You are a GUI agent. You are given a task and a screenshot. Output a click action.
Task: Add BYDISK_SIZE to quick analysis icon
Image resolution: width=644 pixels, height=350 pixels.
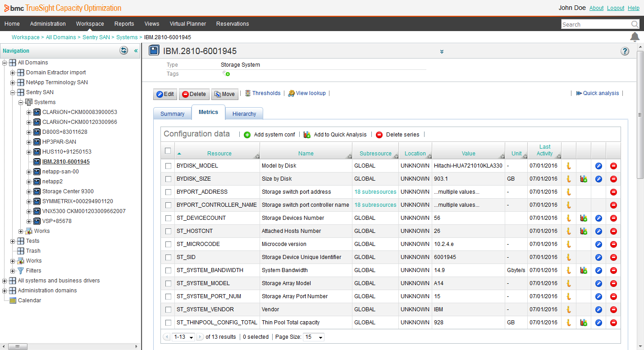coord(584,179)
